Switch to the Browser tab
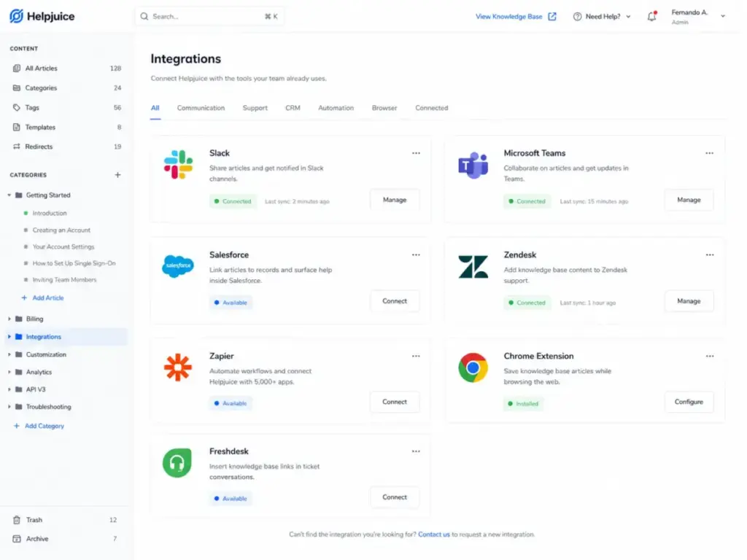Image resolution: width=747 pixels, height=560 pixels. (384, 108)
